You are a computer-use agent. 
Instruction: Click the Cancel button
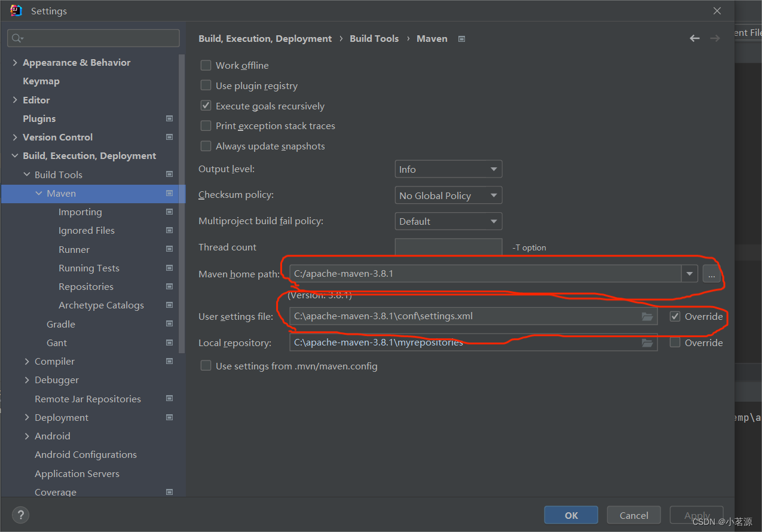(x=634, y=515)
